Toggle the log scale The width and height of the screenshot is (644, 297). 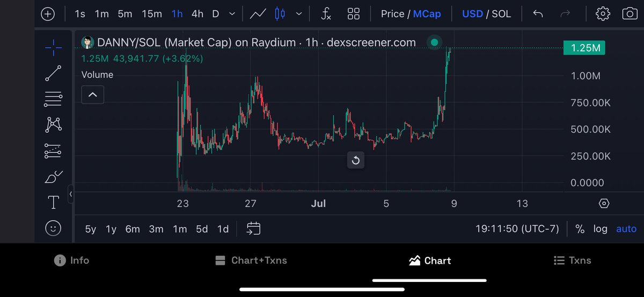[601, 229]
